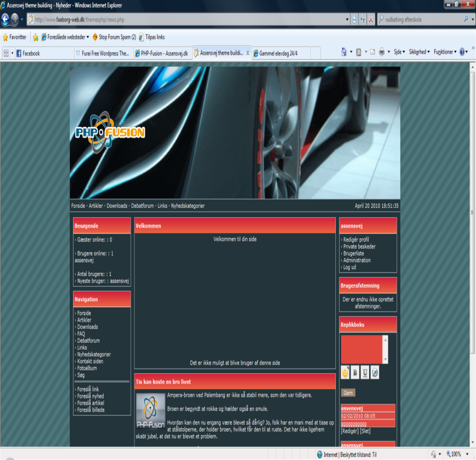Click the Replikboks insert link icon
Screen dimensions: 476x460
pos(375,373)
